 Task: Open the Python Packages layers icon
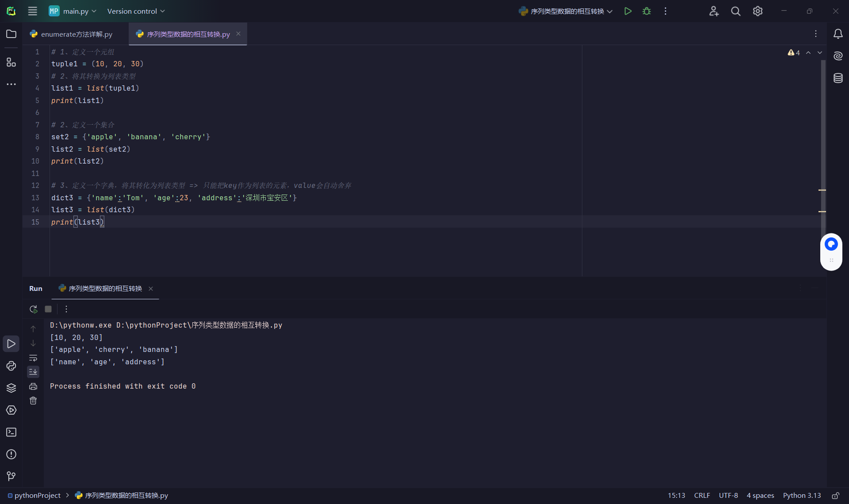coord(11,388)
